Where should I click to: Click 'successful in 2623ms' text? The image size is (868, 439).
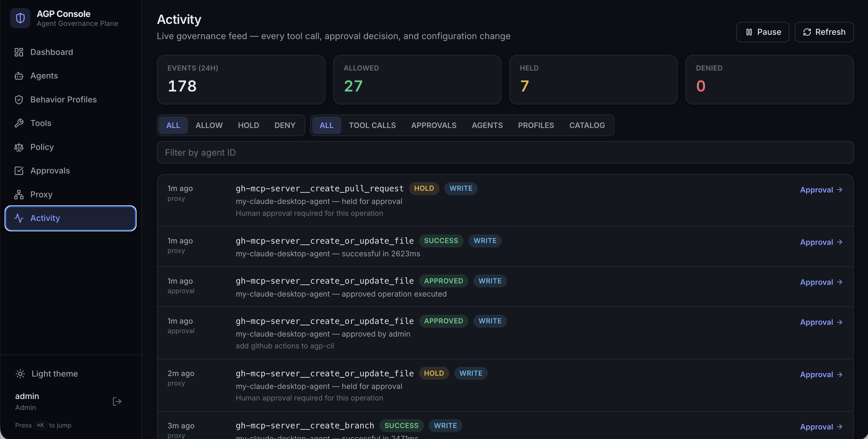pos(381,253)
